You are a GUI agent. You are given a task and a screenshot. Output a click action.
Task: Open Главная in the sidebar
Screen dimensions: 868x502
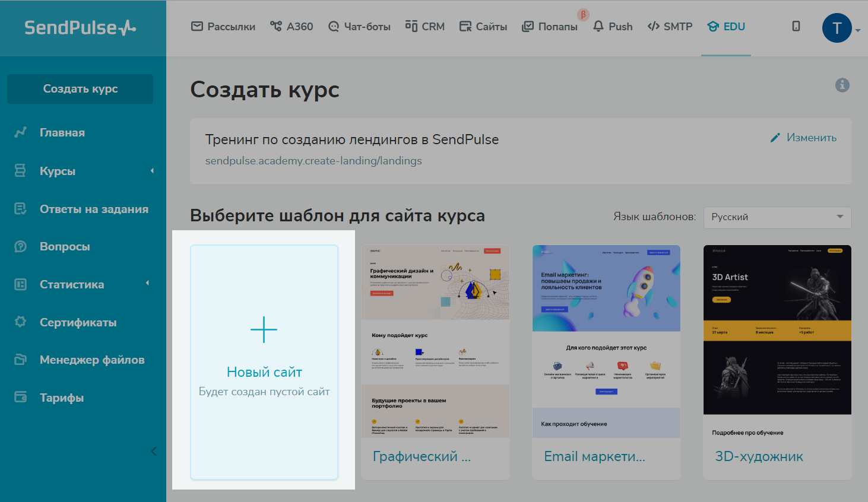[x=62, y=132]
